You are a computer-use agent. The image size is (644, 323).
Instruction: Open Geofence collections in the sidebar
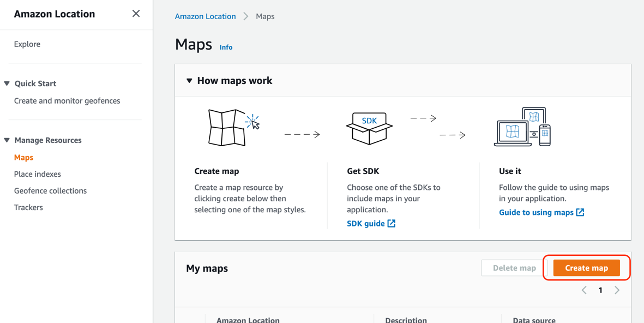[x=51, y=190]
